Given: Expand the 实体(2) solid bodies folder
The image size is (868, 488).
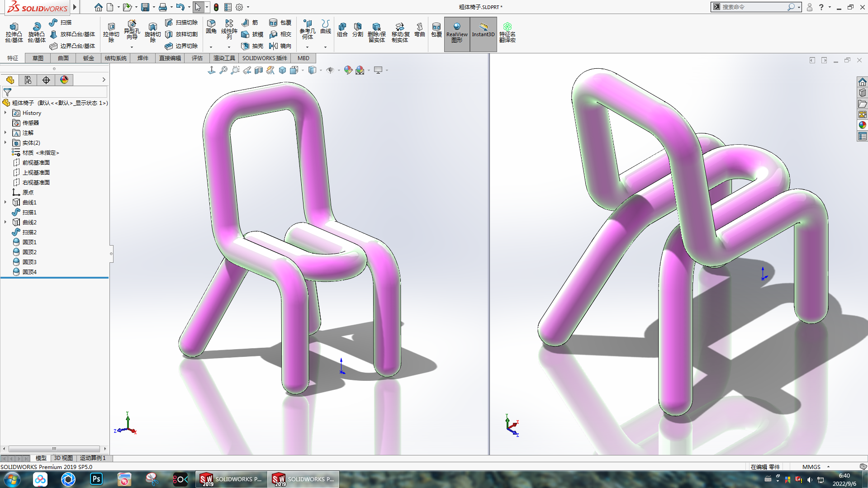Looking at the screenshot, I should pyautogui.click(x=5, y=143).
